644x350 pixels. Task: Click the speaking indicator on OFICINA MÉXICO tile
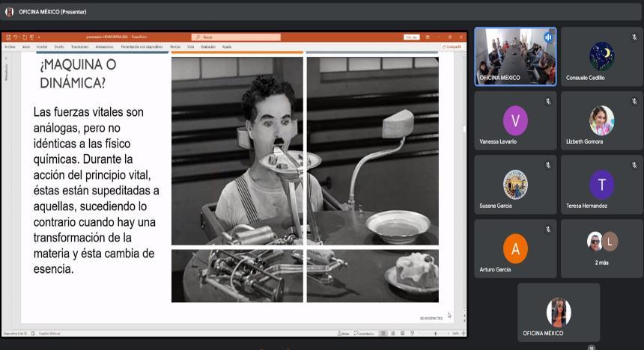coord(548,37)
